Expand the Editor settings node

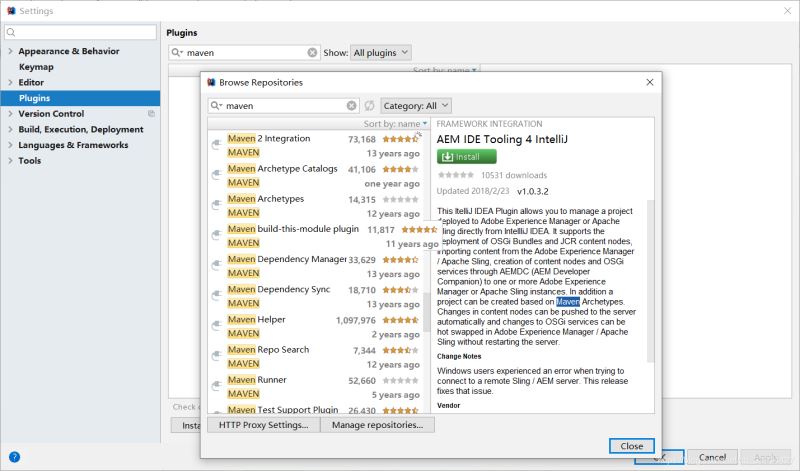pos(10,82)
